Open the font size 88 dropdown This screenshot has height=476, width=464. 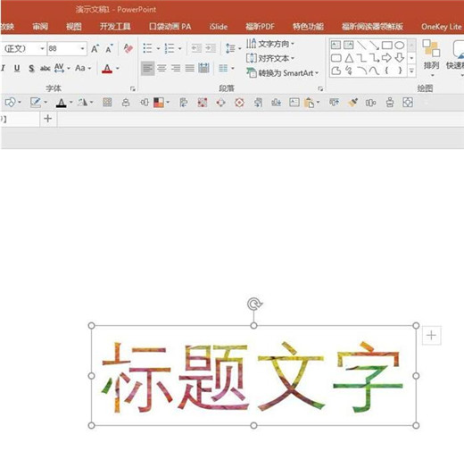point(82,48)
